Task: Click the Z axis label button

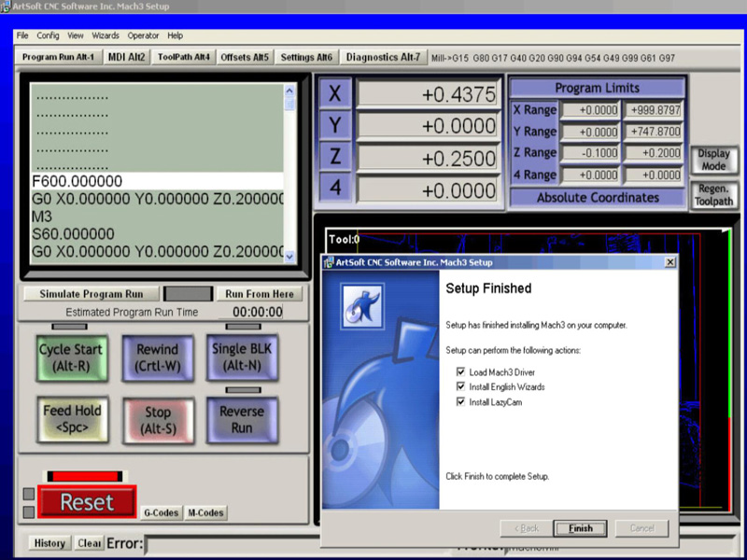Action: 335,157
